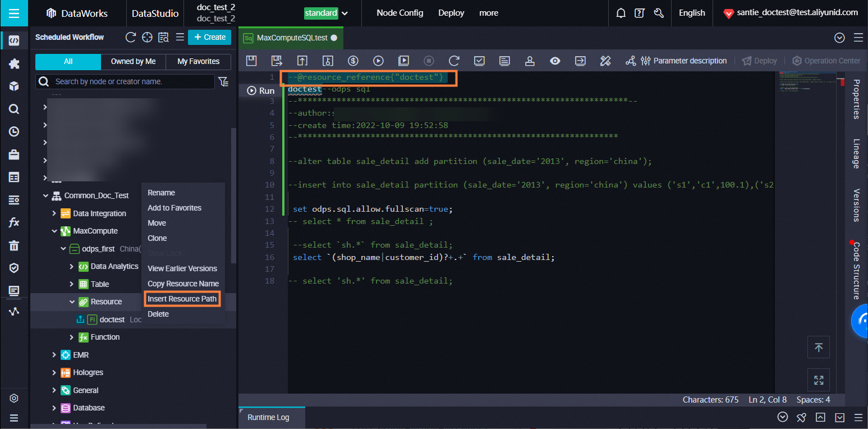The image size is (868, 429).
Task: Choose Insert Resource Path from context menu
Action: click(182, 299)
